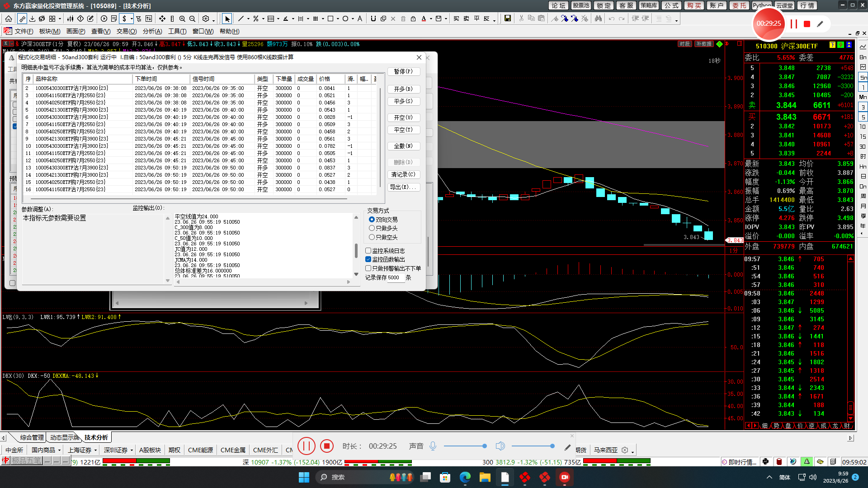Viewport: 868px width, 488px height.
Task: Expand the line tool dropdown arrow
Action: [x=248, y=19]
